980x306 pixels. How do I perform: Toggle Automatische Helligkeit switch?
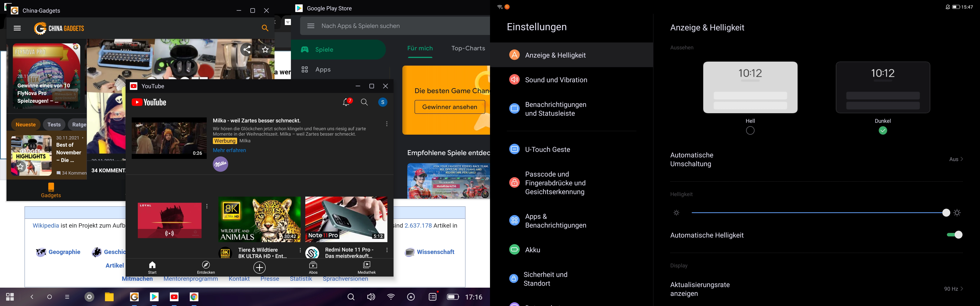click(x=955, y=235)
